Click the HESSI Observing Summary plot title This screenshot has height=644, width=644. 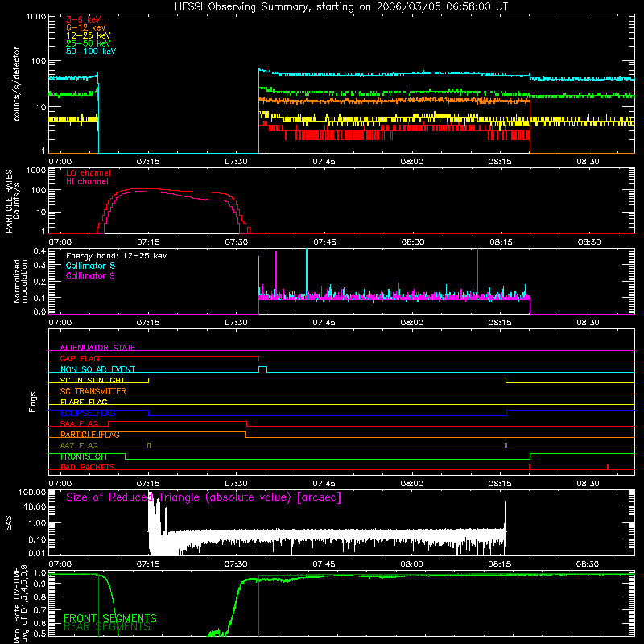[x=341, y=7]
